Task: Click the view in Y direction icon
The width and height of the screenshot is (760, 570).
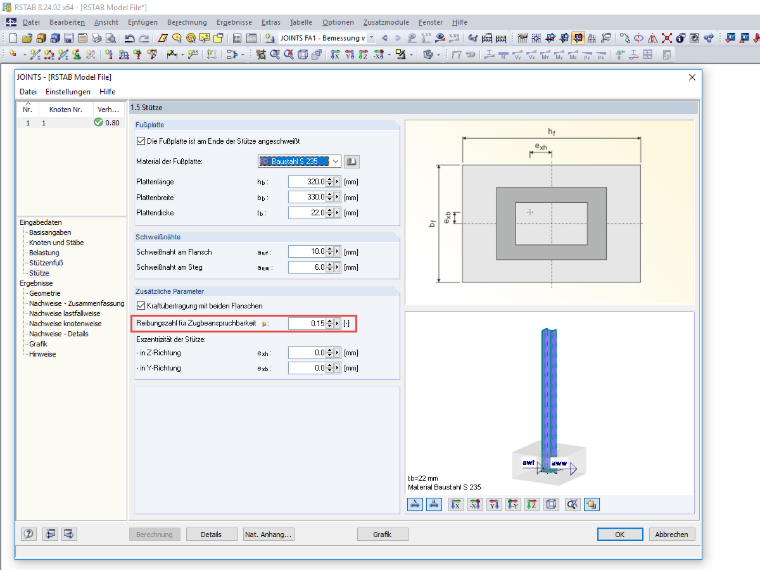Action: (494, 505)
